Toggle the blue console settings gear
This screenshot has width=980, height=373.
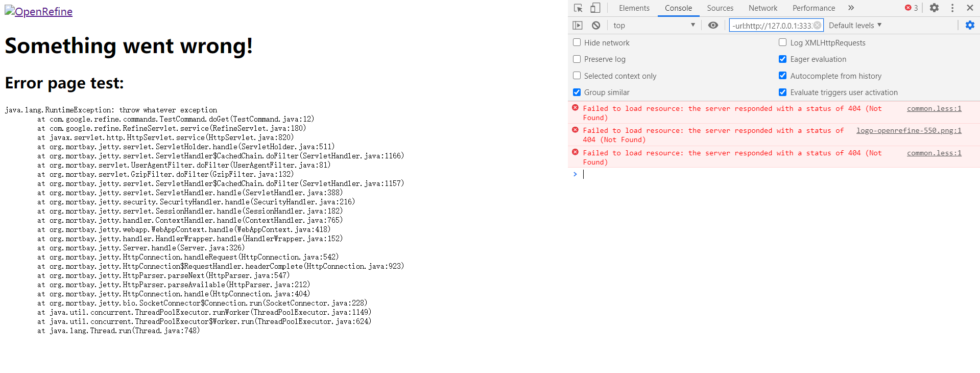point(970,25)
